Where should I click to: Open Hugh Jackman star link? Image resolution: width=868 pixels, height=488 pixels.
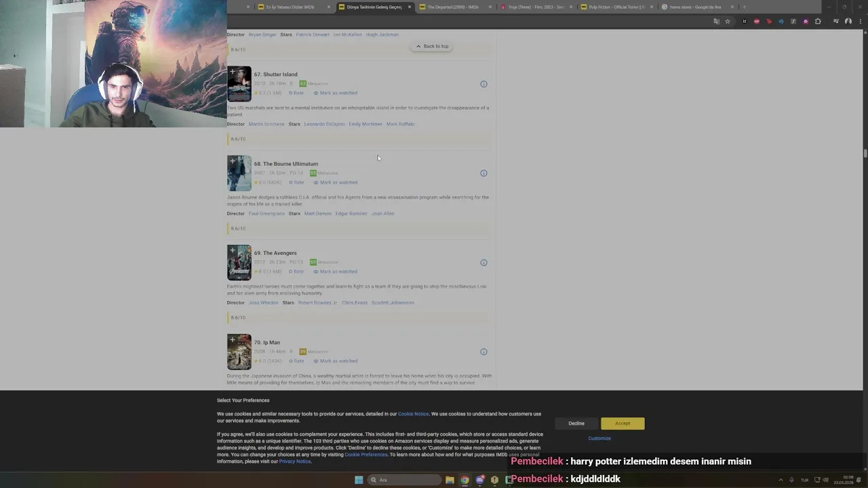(382, 35)
